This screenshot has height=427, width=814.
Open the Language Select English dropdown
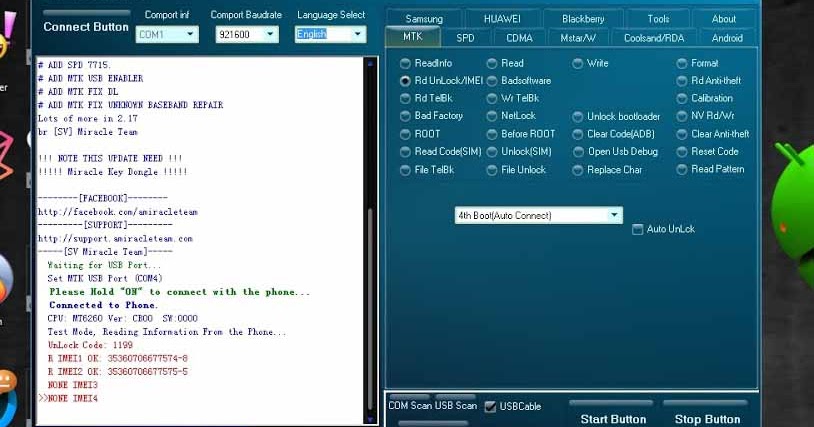pos(330,34)
